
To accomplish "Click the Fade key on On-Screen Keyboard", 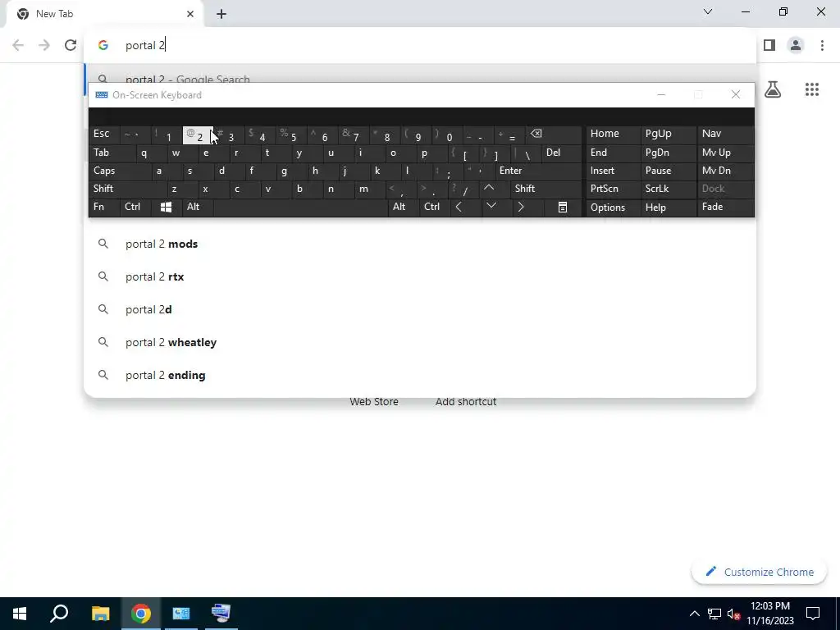I will (725, 207).
